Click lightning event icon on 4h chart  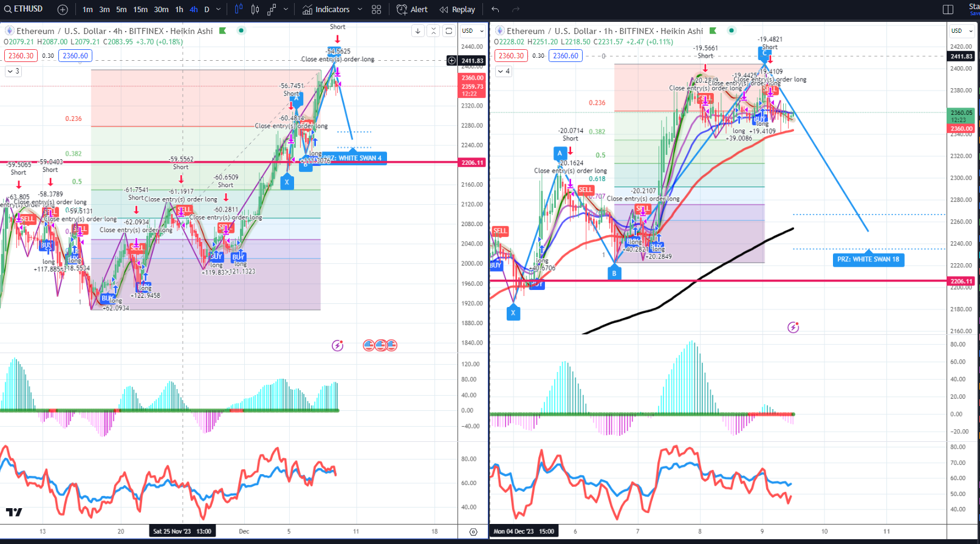(338, 346)
